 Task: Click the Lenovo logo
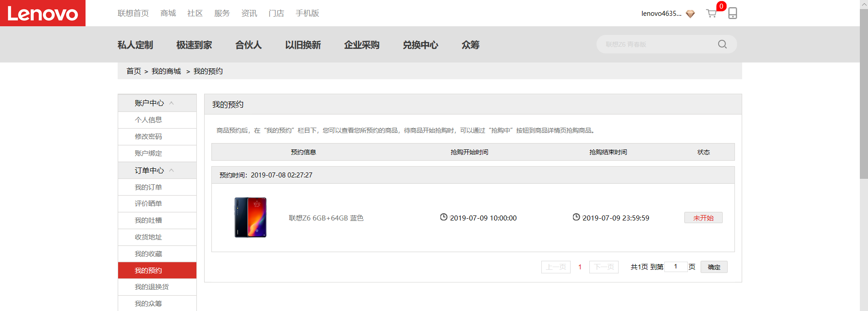[x=43, y=13]
